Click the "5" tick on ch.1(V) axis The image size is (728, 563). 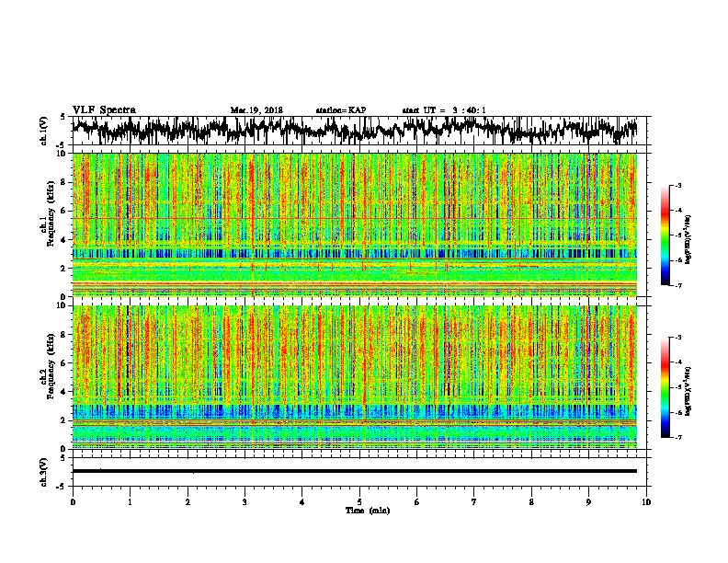pyautogui.click(x=63, y=117)
